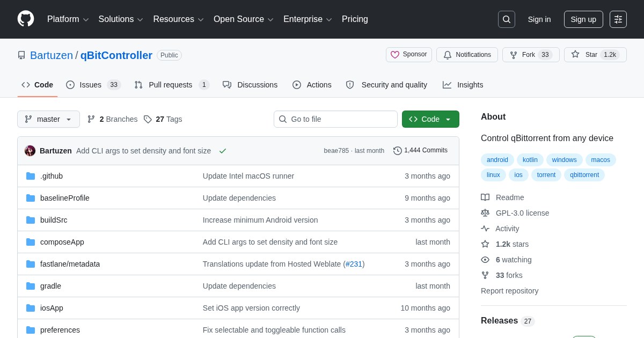Open the Pricing link in header
644x338 pixels.
355,19
